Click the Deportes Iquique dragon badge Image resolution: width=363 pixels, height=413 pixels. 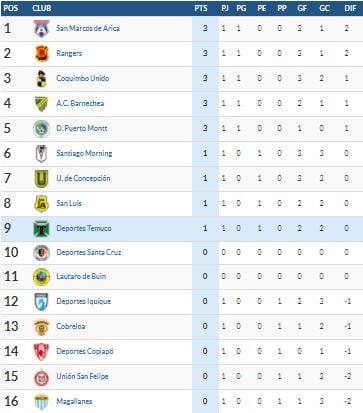pyautogui.click(x=41, y=302)
